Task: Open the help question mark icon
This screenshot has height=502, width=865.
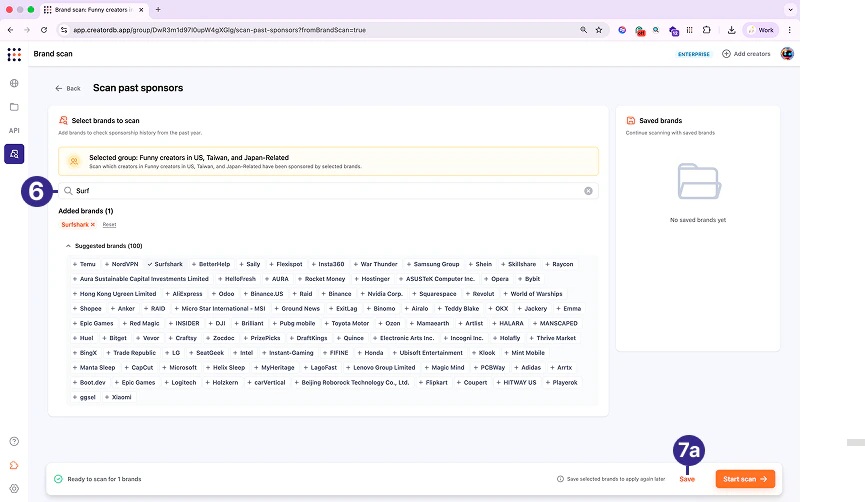Action: [x=14, y=441]
